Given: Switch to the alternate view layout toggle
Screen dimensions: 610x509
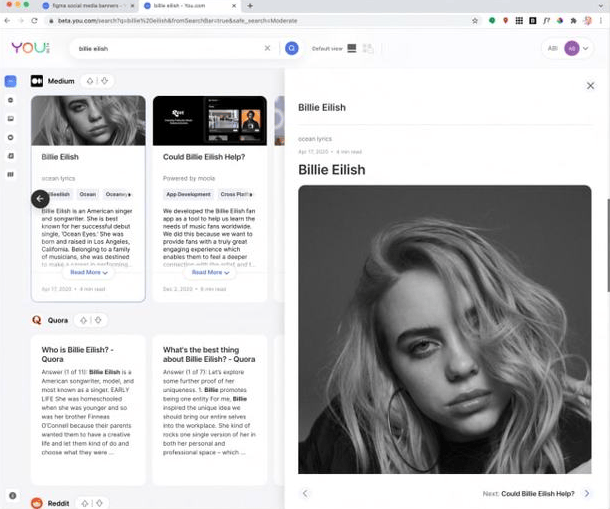Looking at the screenshot, I should pos(368,48).
